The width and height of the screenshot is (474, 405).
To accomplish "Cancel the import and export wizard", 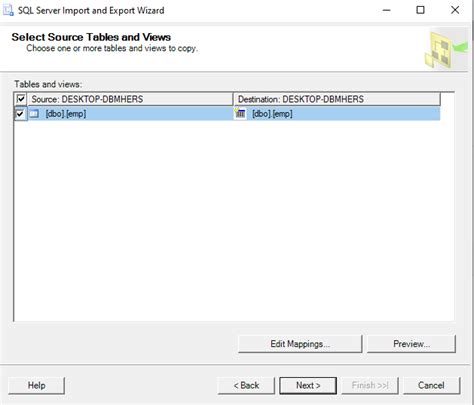I will click(x=431, y=386).
